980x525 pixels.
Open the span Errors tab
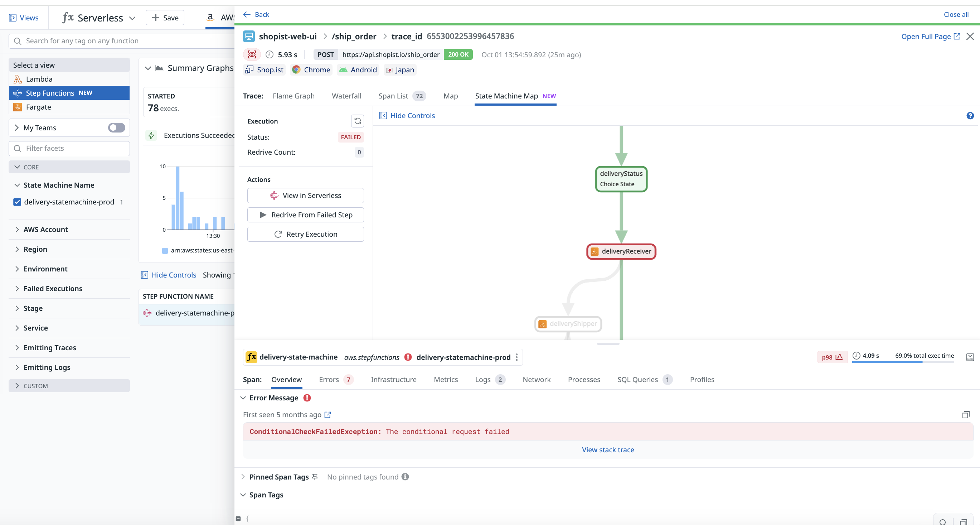click(336, 380)
